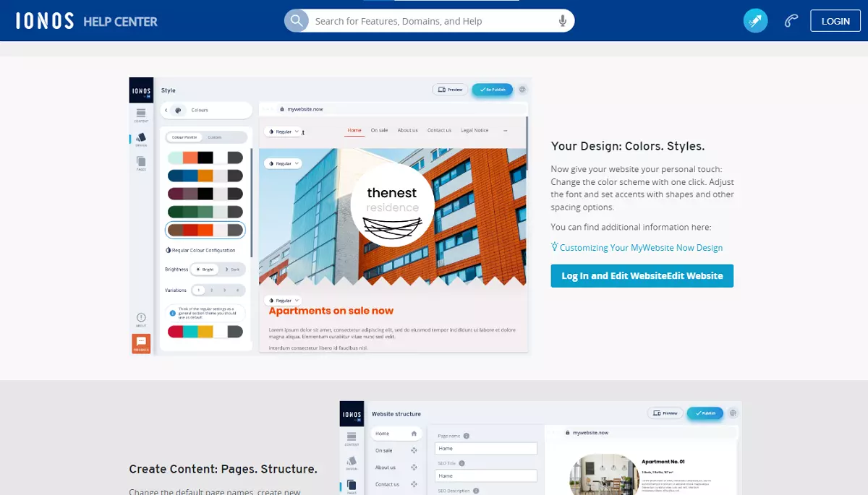Click the Re-Publish button
Screen dimensions: 868x495
(493, 90)
